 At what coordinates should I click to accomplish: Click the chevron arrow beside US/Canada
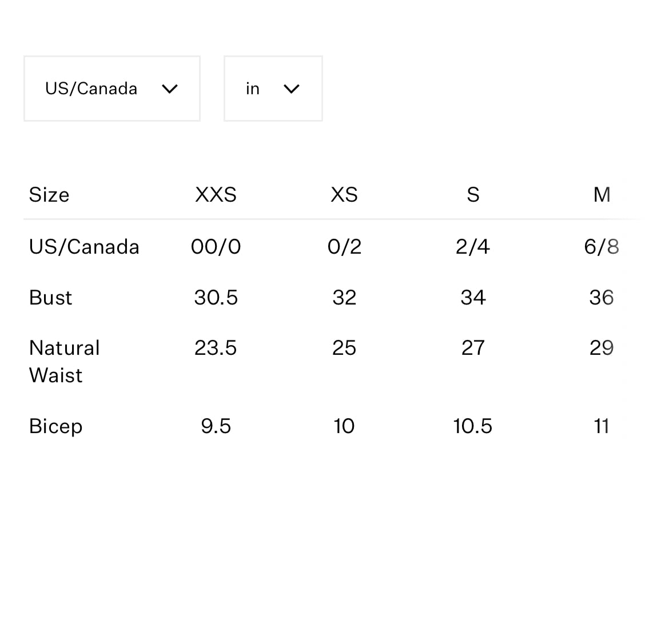click(170, 89)
